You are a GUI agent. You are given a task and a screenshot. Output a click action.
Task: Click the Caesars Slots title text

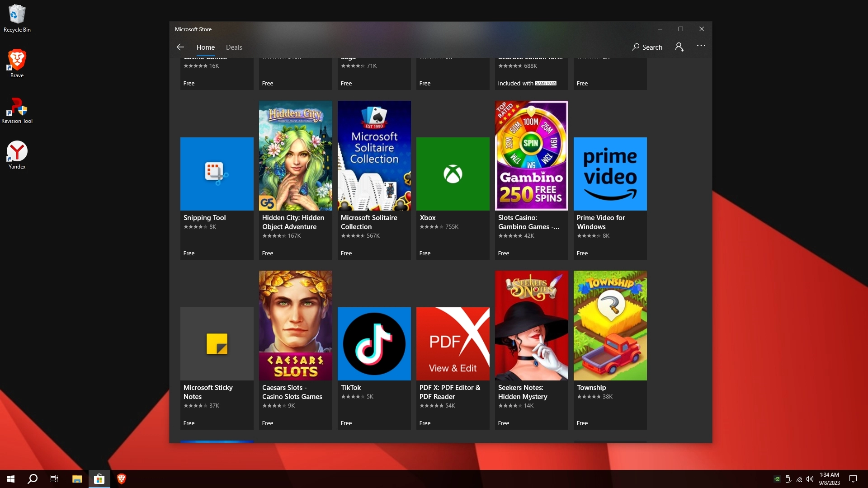[x=292, y=392]
